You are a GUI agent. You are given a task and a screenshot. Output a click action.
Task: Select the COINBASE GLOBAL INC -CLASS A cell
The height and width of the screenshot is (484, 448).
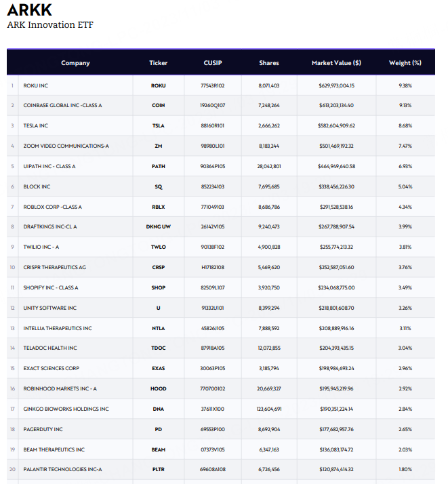[x=76, y=105]
